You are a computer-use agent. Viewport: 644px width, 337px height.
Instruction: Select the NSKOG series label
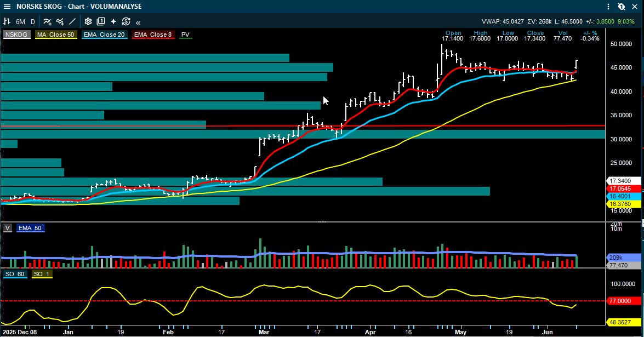[x=17, y=35]
